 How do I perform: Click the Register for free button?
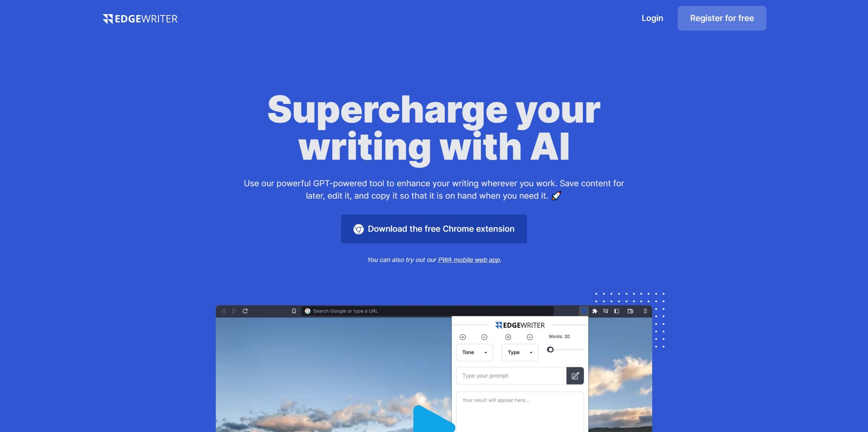coord(722,18)
